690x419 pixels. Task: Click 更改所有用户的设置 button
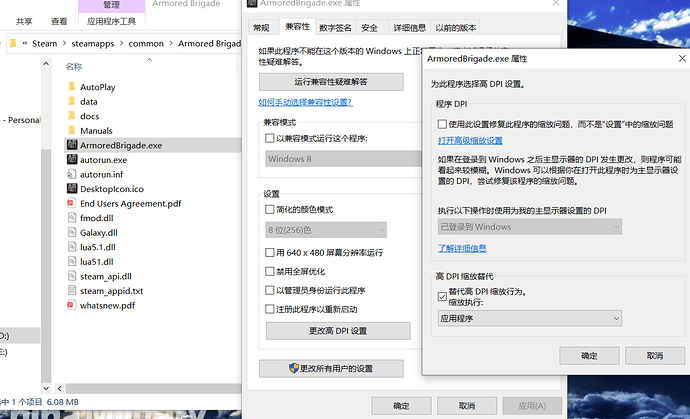point(331,368)
